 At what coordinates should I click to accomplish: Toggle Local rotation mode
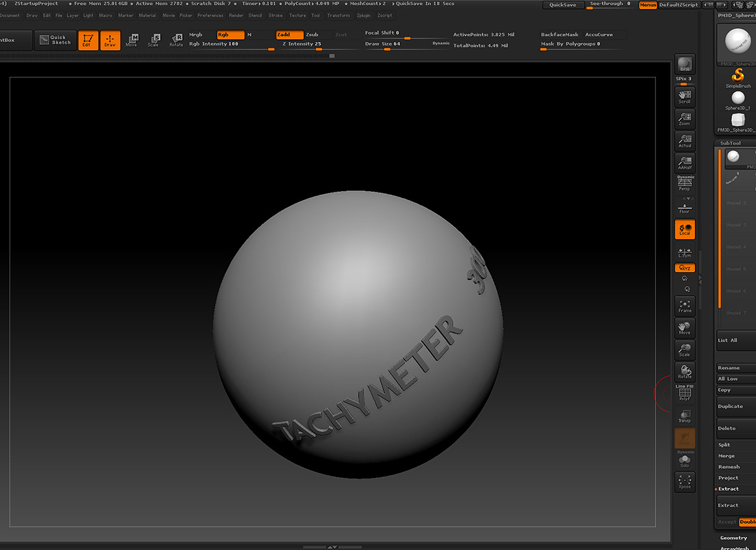click(x=684, y=229)
